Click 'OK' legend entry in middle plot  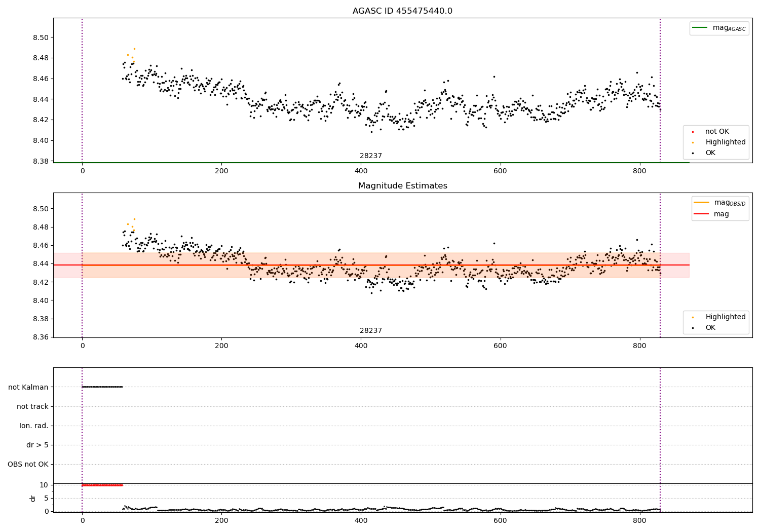point(710,328)
